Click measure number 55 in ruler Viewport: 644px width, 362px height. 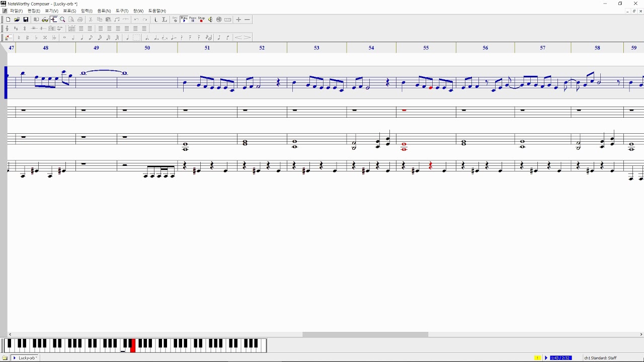[x=426, y=48]
